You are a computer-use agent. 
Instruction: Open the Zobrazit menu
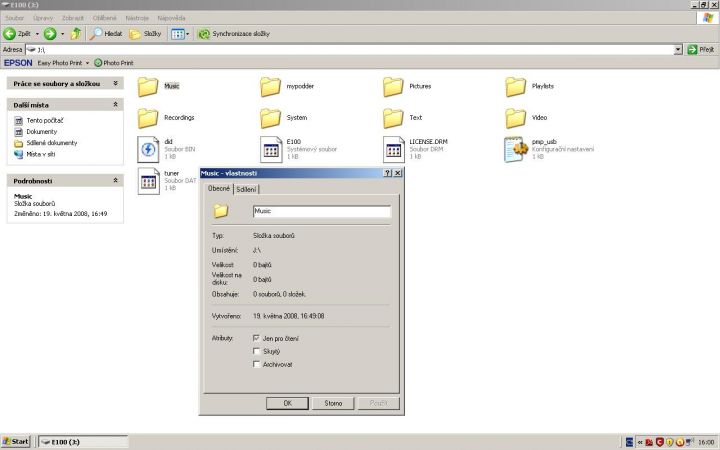tap(73, 18)
